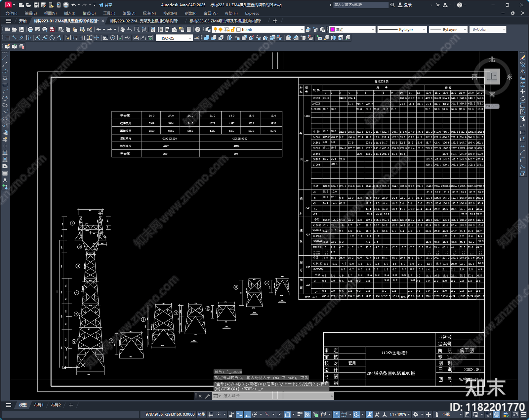The height and width of the screenshot is (420, 529).
Task: Open the 洋红 magenta color control
Action: [x=352, y=29]
